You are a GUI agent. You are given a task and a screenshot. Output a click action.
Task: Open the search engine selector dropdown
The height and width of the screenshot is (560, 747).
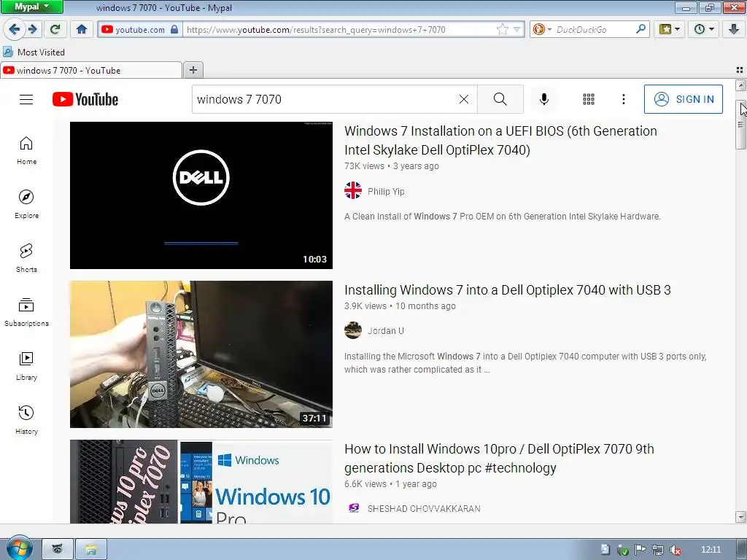pos(542,29)
